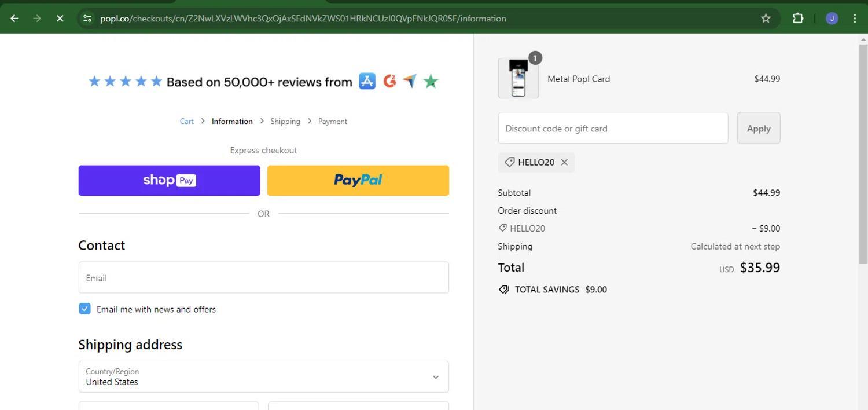Open the browser extensions puzzle icon
Screen dimensions: 868x410
(797, 19)
